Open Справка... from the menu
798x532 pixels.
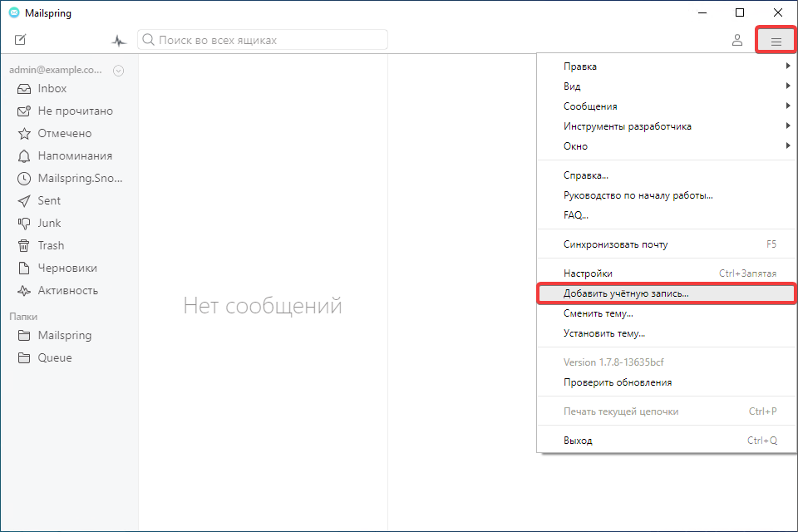(667, 175)
